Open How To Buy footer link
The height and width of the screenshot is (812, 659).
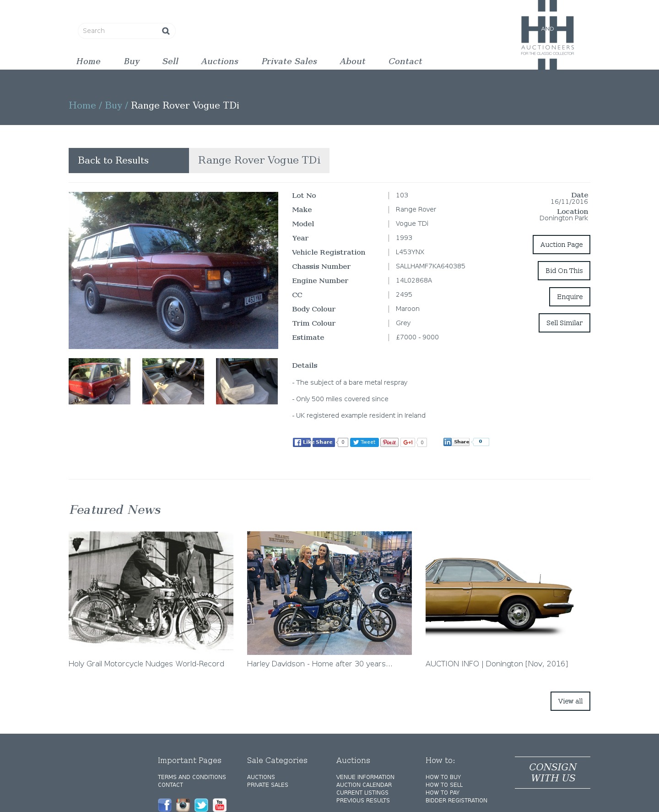pyautogui.click(x=443, y=777)
